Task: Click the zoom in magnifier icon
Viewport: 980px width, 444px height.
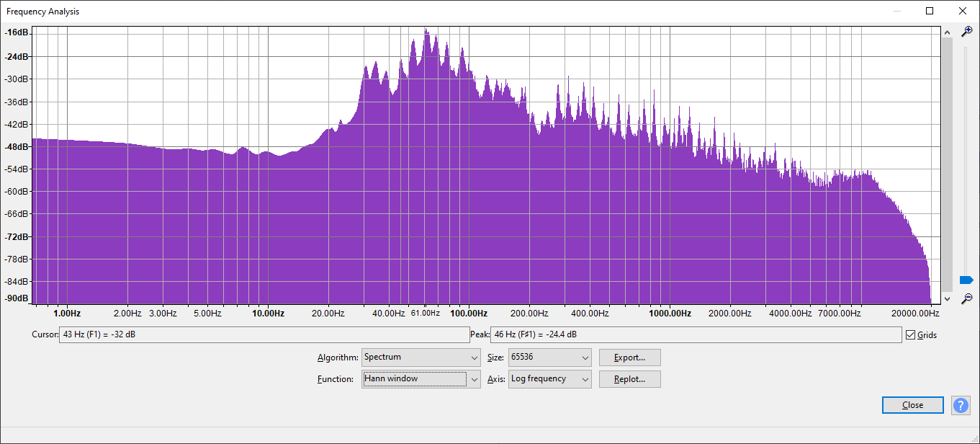Action: (x=967, y=32)
